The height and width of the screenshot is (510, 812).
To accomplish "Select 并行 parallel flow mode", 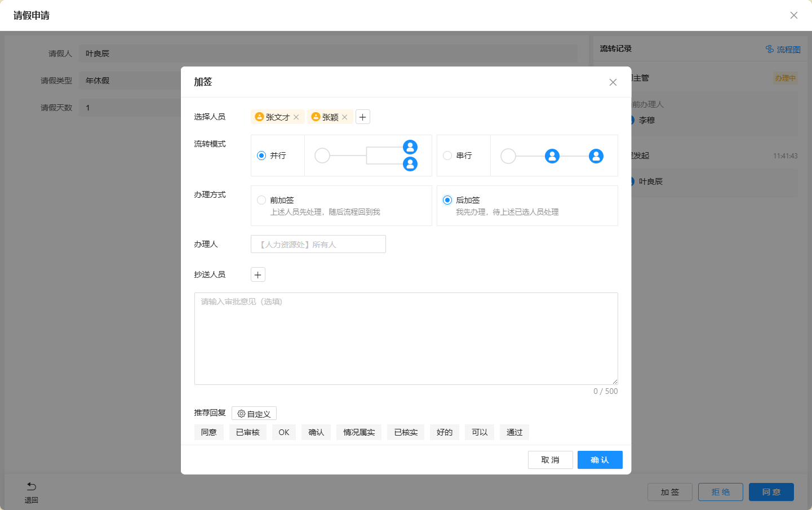I will pyautogui.click(x=261, y=156).
